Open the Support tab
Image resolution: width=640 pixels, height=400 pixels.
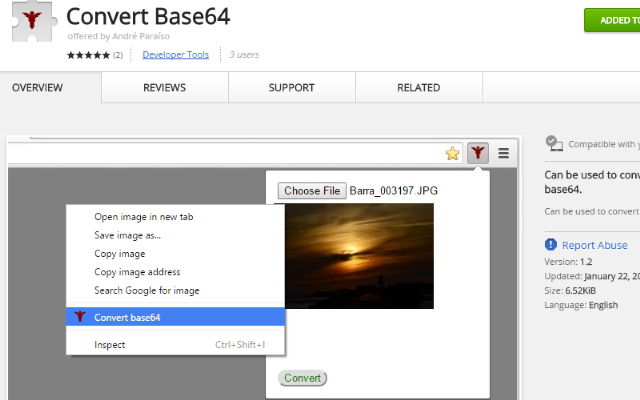click(x=291, y=88)
